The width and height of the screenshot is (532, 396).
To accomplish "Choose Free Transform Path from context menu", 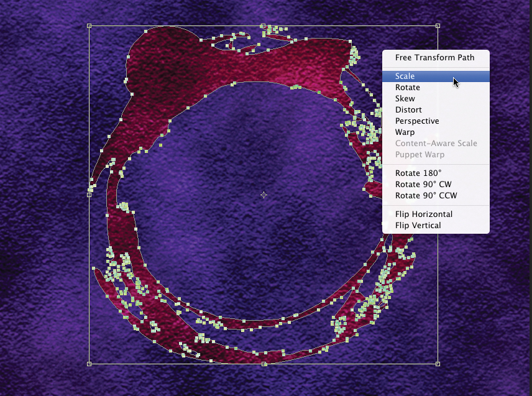I will 434,58.
